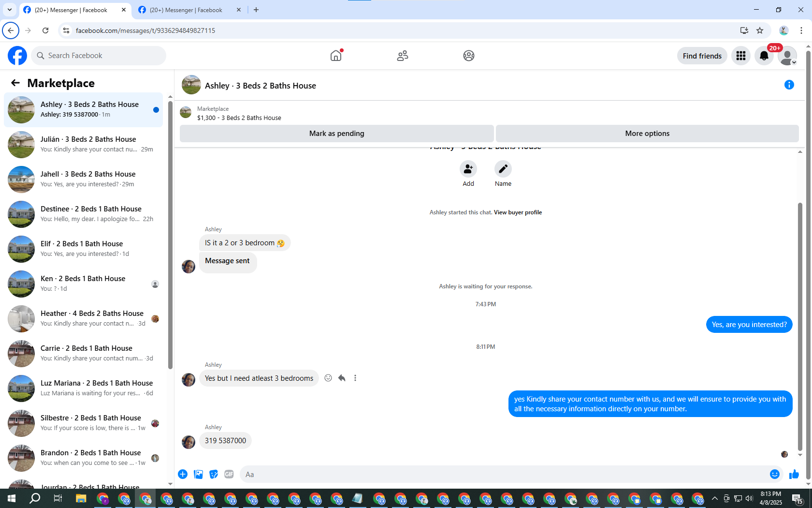Click the browser reload icon

pyautogui.click(x=45, y=30)
